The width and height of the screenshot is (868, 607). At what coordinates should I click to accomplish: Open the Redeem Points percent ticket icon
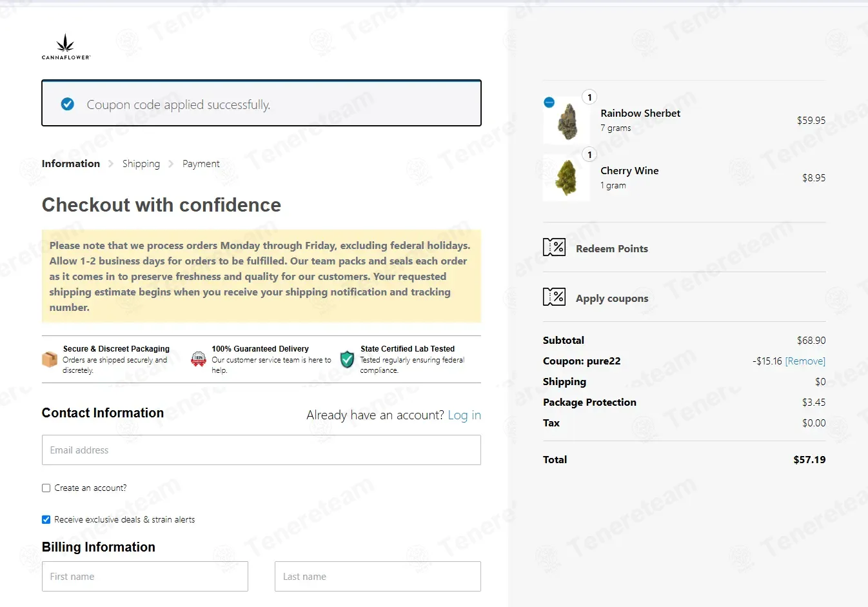click(555, 247)
